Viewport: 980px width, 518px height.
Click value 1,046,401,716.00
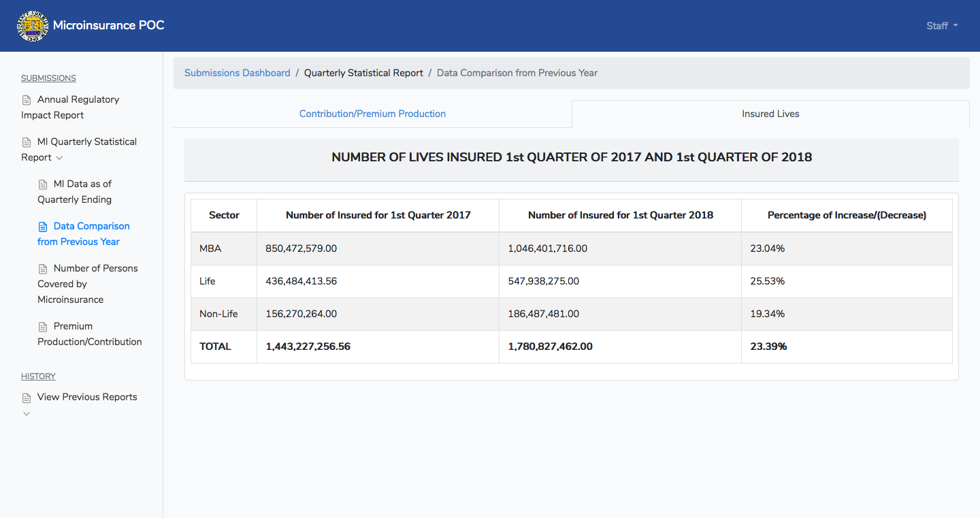click(x=548, y=248)
